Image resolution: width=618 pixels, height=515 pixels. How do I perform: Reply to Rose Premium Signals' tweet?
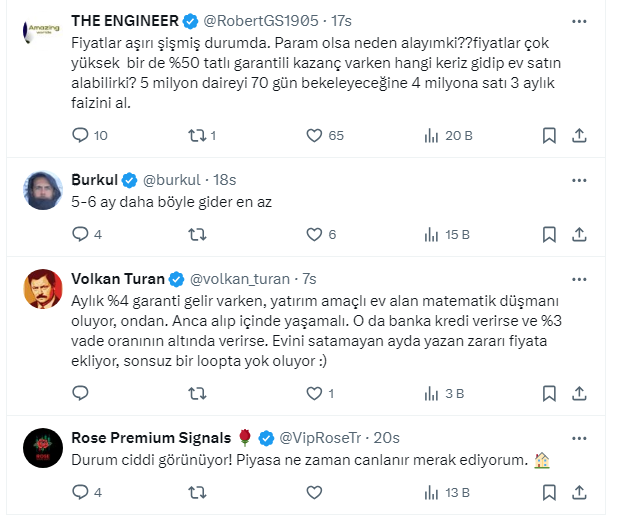point(81,491)
